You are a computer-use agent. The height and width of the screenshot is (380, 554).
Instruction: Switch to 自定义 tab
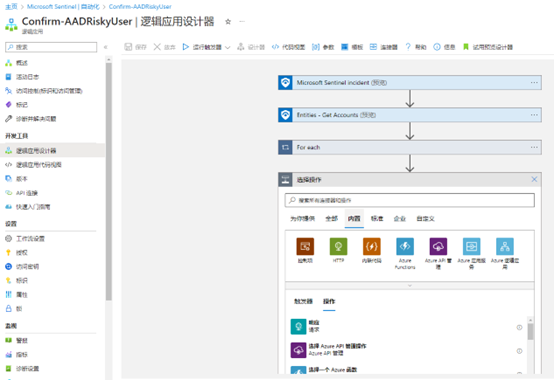[425, 219]
